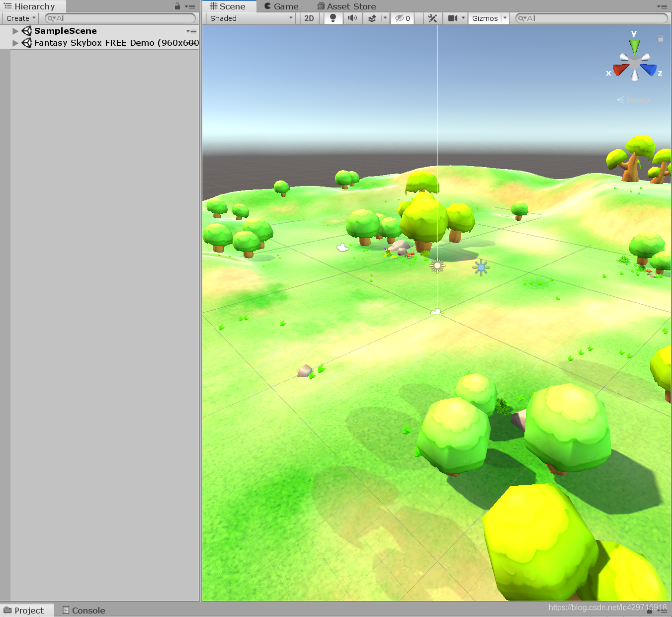Screen dimensions: 672x617
Task: Click the Unity icon beside SampleScene
Action: click(x=27, y=31)
